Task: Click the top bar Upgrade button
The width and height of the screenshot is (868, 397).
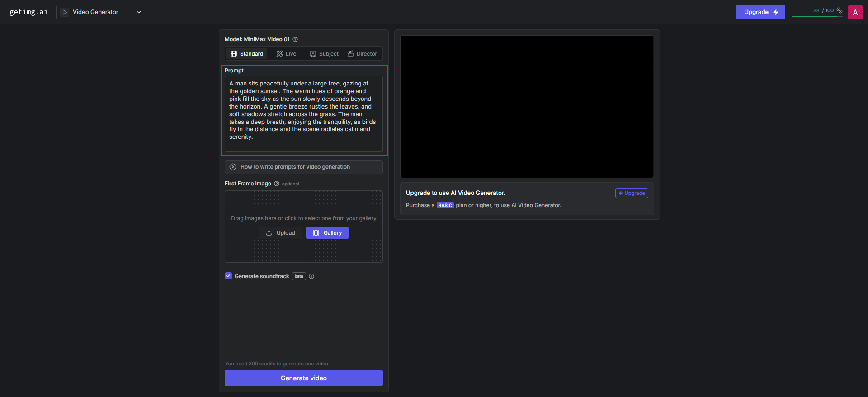Action: tap(760, 12)
